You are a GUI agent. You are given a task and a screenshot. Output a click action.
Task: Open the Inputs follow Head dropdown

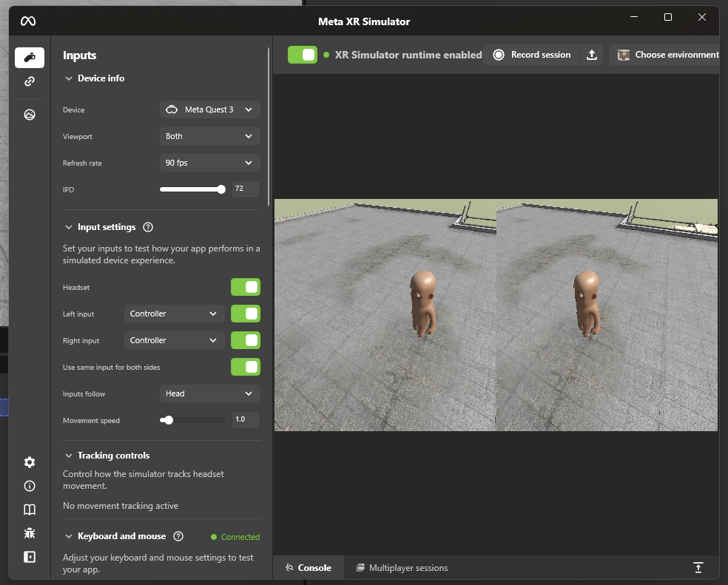pyautogui.click(x=210, y=393)
